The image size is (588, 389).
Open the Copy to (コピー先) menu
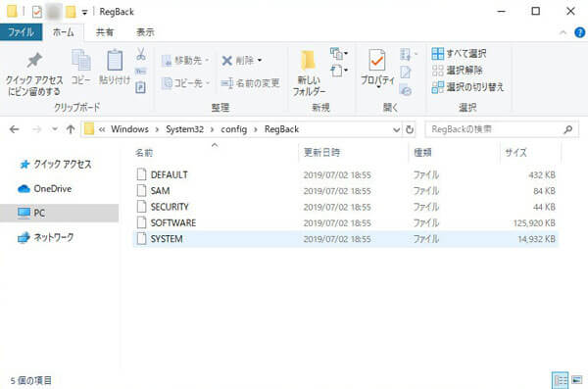[185, 83]
